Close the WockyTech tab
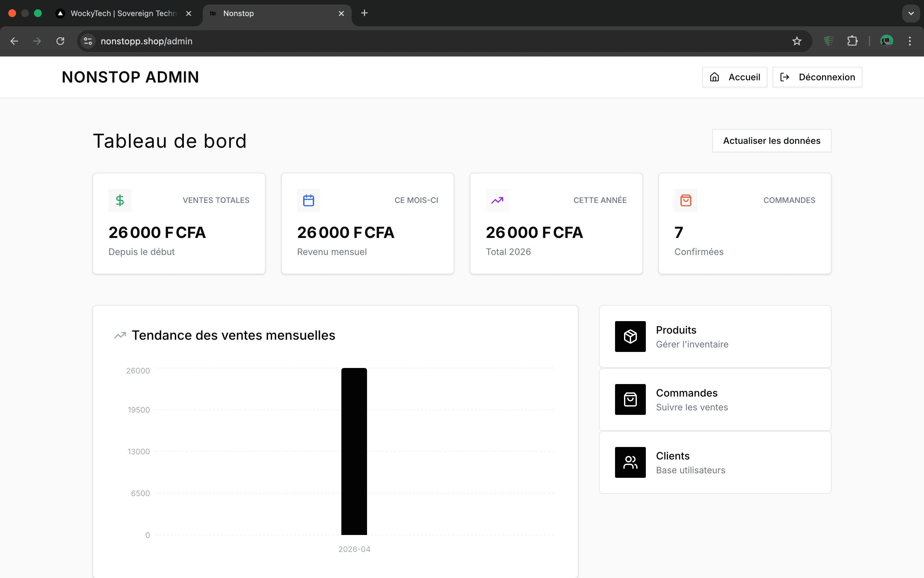 [189, 13]
